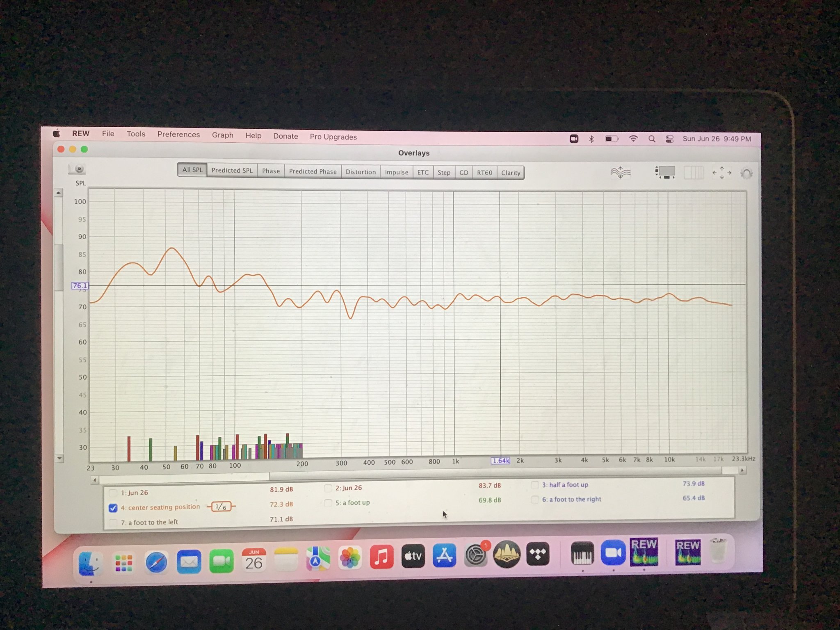Click the move or scroll arrows icon
The width and height of the screenshot is (840, 630).
point(721,173)
